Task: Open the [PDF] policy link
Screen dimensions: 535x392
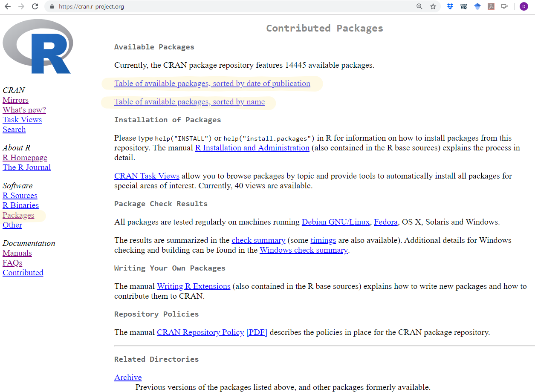Action: [x=257, y=332]
